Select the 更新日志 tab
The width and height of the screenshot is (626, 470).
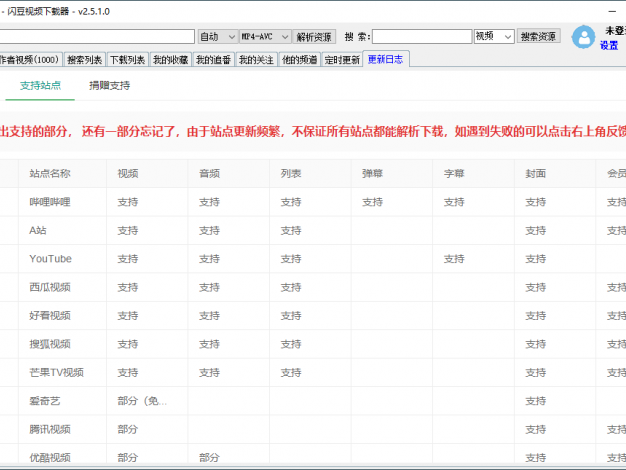click(386, 59)
